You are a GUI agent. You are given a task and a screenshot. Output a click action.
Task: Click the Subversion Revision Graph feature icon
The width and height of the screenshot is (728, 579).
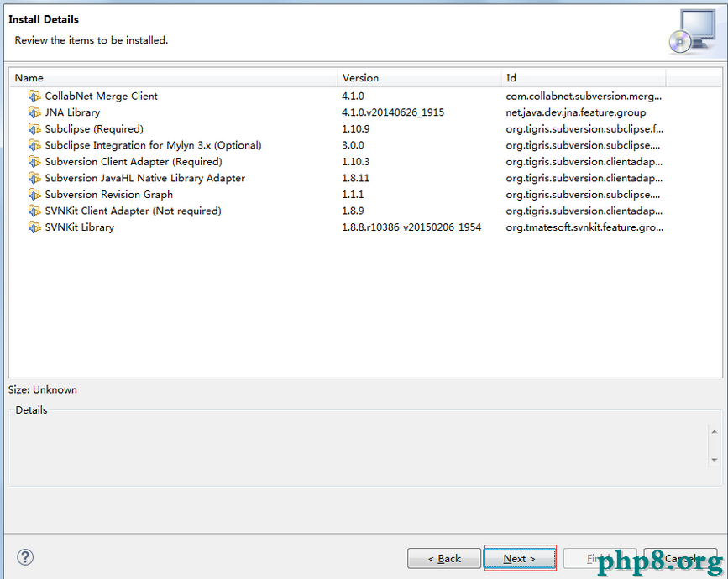tap(34, 195)
